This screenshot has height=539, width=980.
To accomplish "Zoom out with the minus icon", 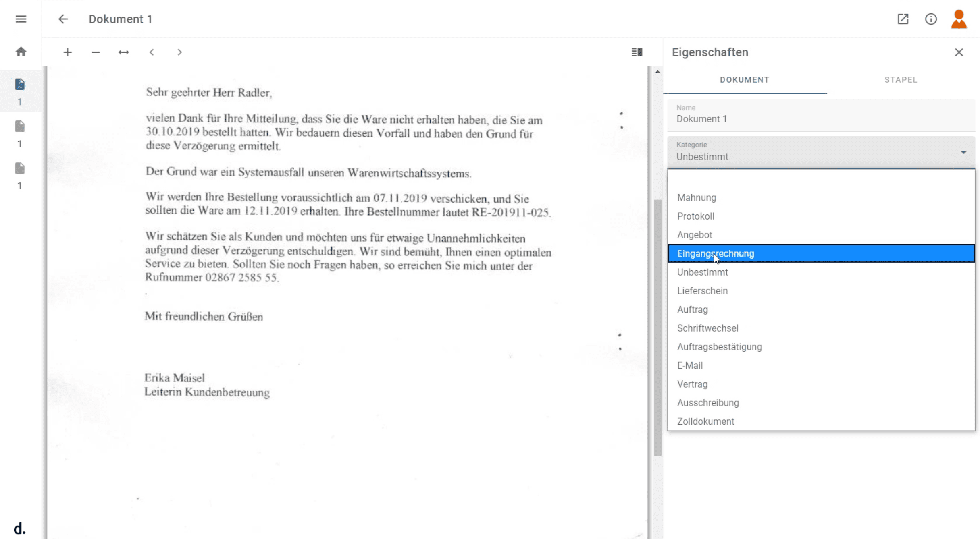I will pyautogui.click(x=96, y=52).
